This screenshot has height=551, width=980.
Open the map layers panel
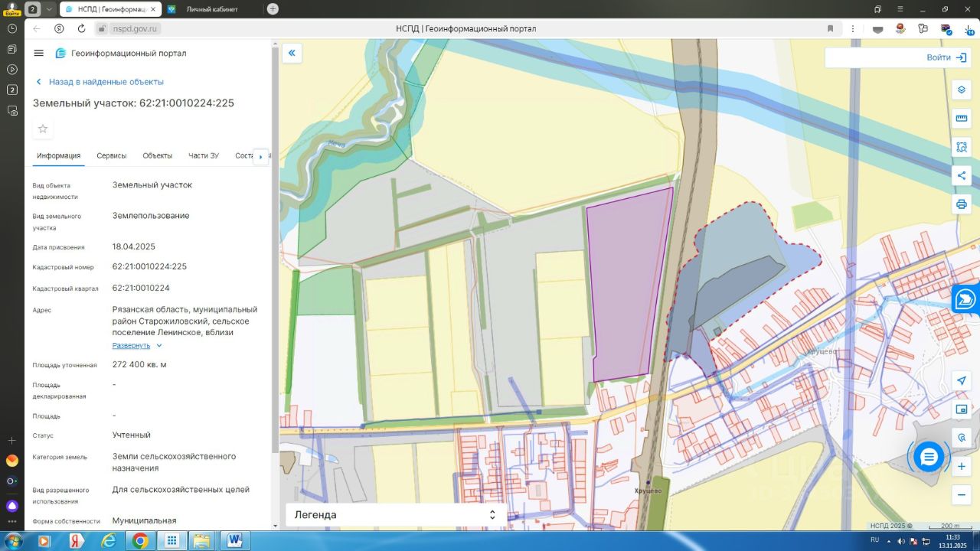coord(962,90)
